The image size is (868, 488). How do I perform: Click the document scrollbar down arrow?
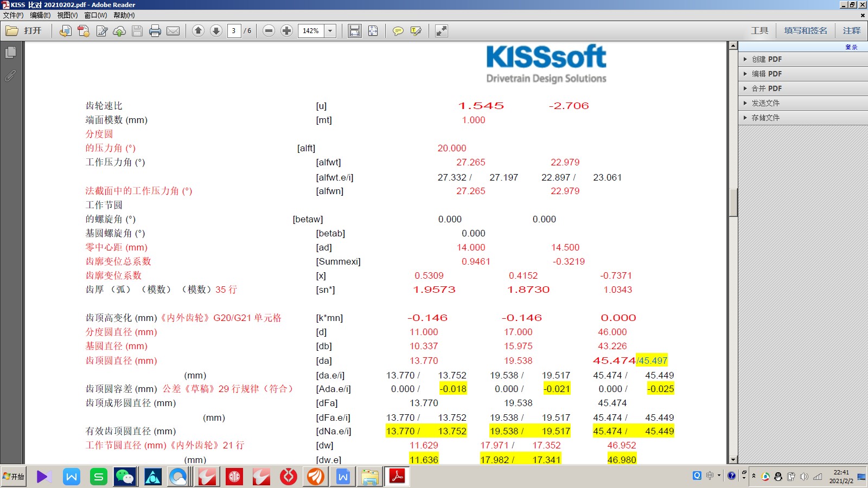[733, 460]
